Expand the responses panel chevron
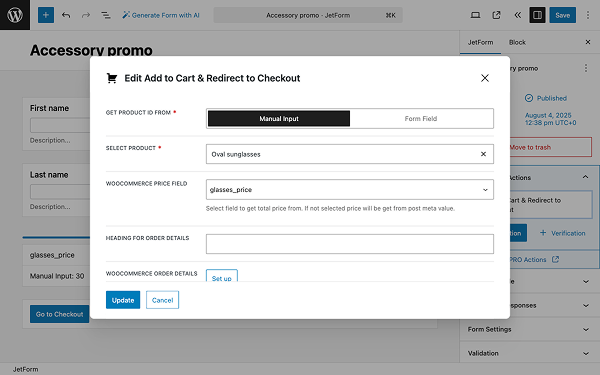 (585, 305)
